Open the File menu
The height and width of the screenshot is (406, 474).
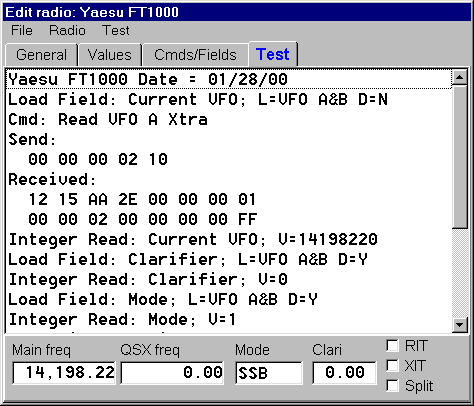click(22, 31)
